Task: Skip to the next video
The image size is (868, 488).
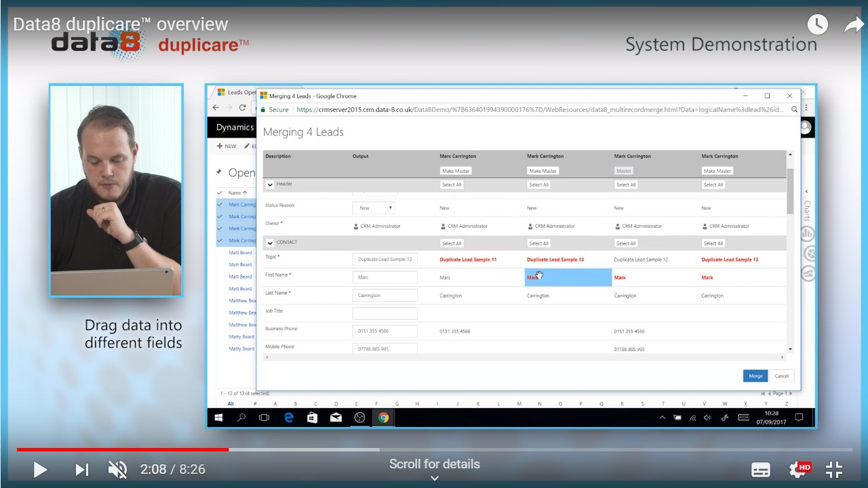Action: 81,469
